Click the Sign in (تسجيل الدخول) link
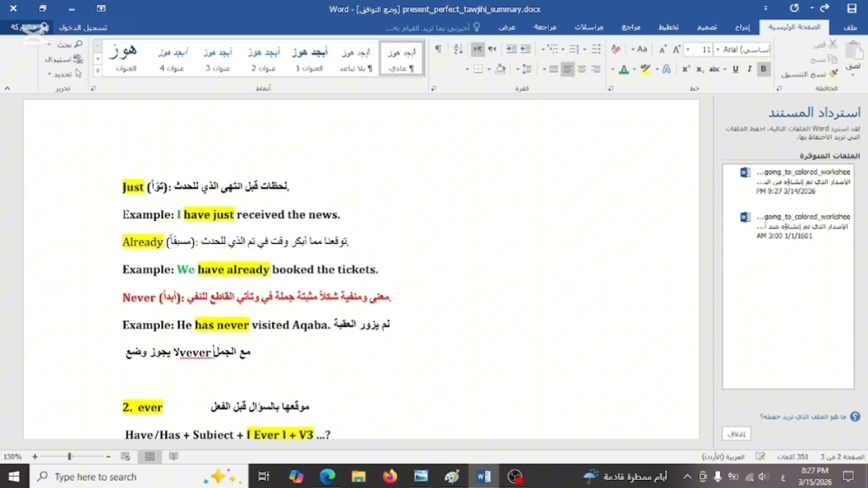868x488 pixels. (x=83, y=28)
